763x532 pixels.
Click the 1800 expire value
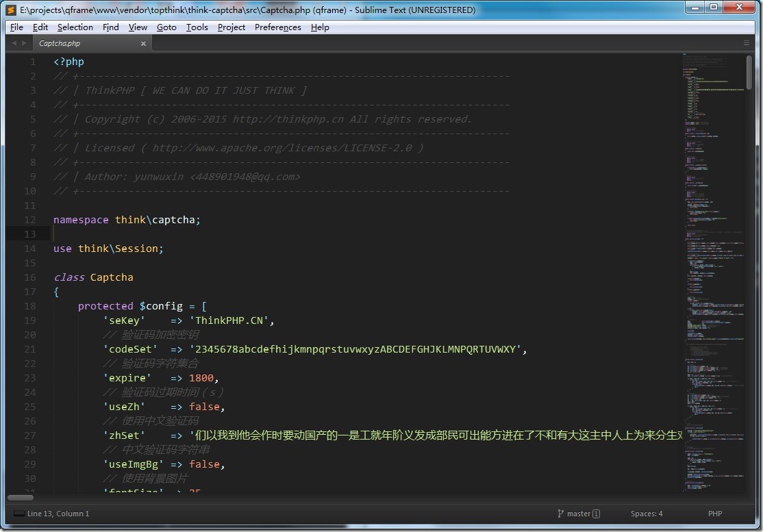point(201,378)
